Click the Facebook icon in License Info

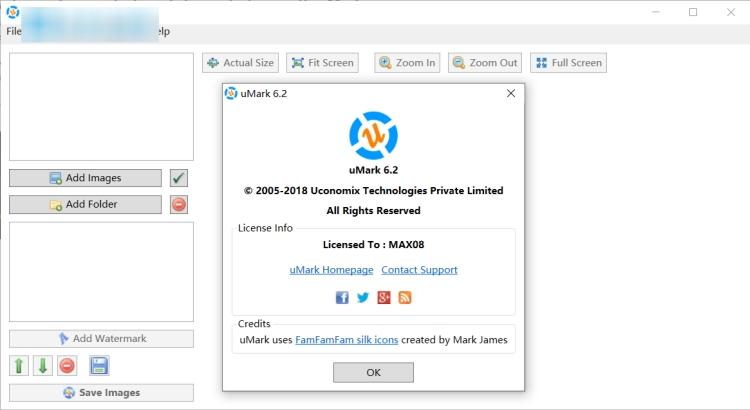point(342,298)
